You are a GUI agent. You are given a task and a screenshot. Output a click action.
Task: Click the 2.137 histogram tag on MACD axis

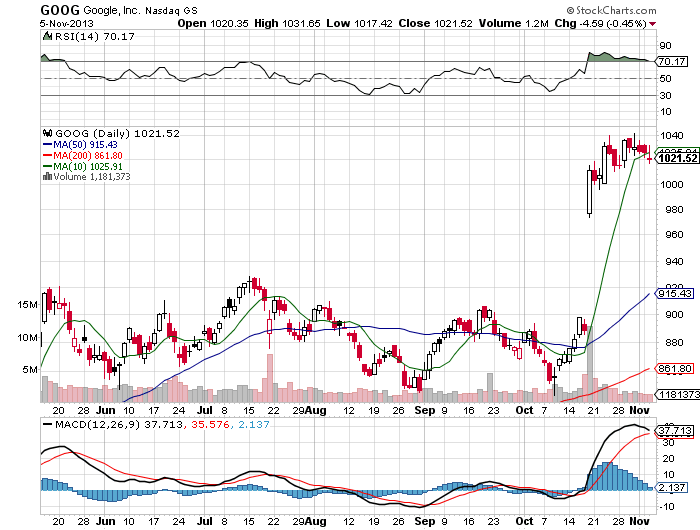pos(671,487)
